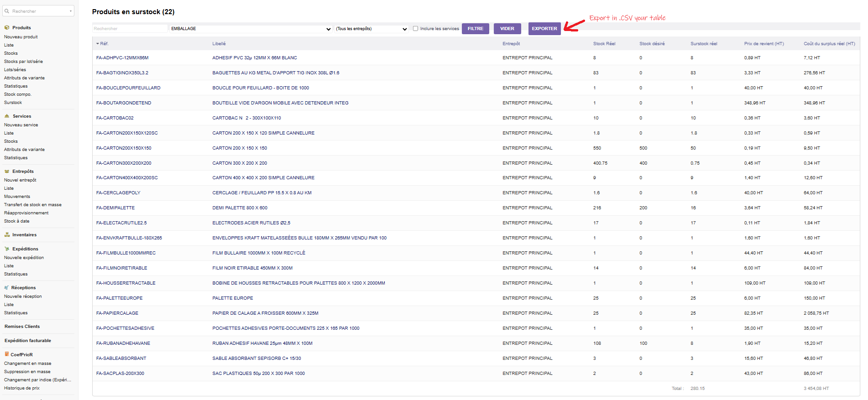Open Stock compo. menu item
Screen dimensions: 868x400
coord(18,94)
